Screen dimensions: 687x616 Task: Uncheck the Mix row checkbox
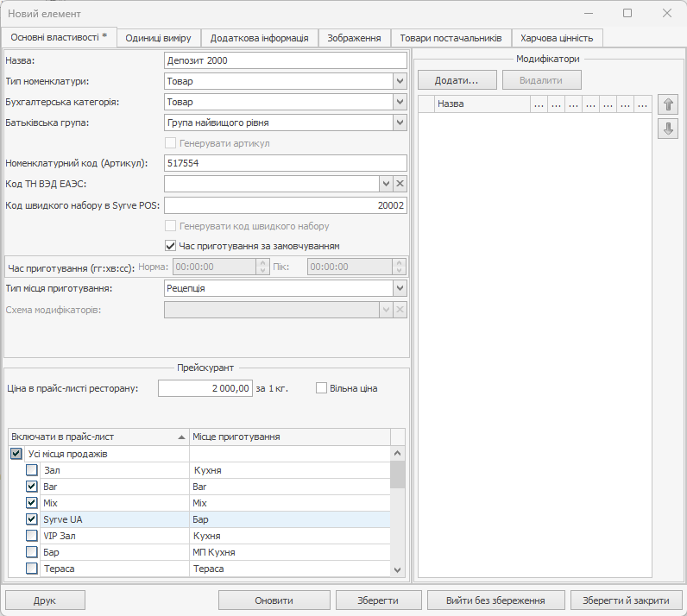pyautogui.click(x=32, y=502)
